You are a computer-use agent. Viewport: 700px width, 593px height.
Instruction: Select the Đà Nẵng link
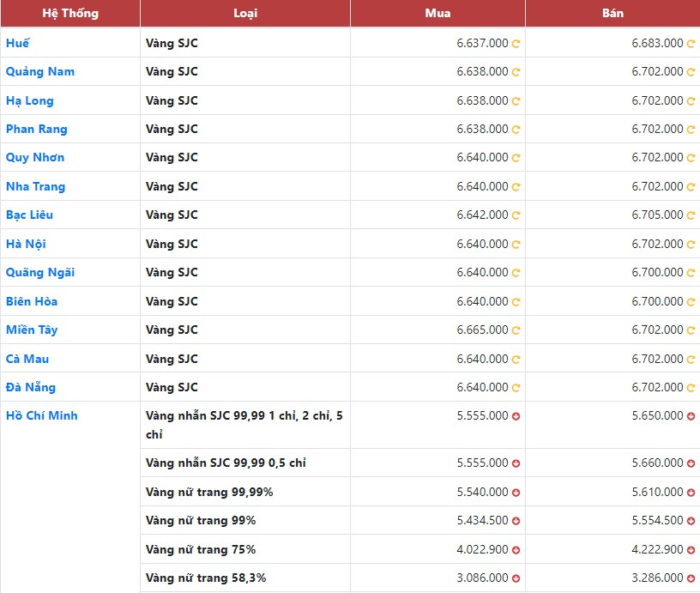[31, 387]
